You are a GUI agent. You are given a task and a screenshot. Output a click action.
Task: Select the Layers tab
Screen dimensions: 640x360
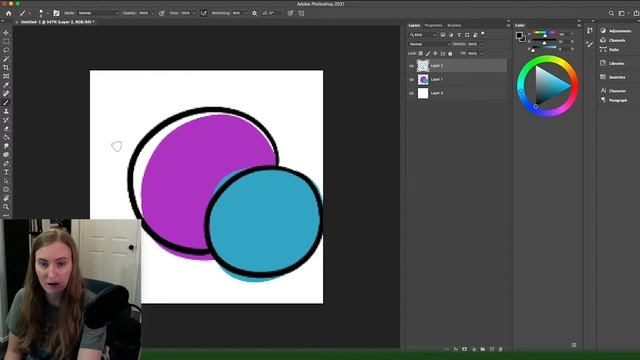pos(414,25)
